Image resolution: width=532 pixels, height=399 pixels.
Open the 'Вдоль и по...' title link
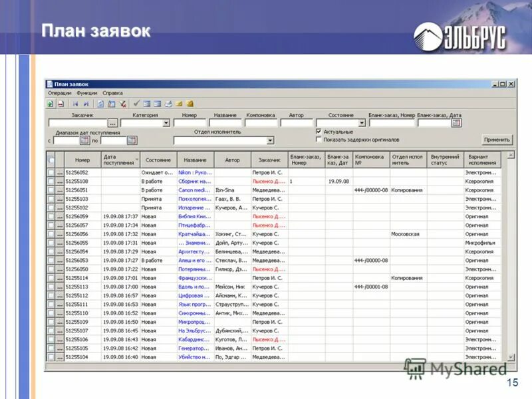pyautogui.click(x=194, y=287)
